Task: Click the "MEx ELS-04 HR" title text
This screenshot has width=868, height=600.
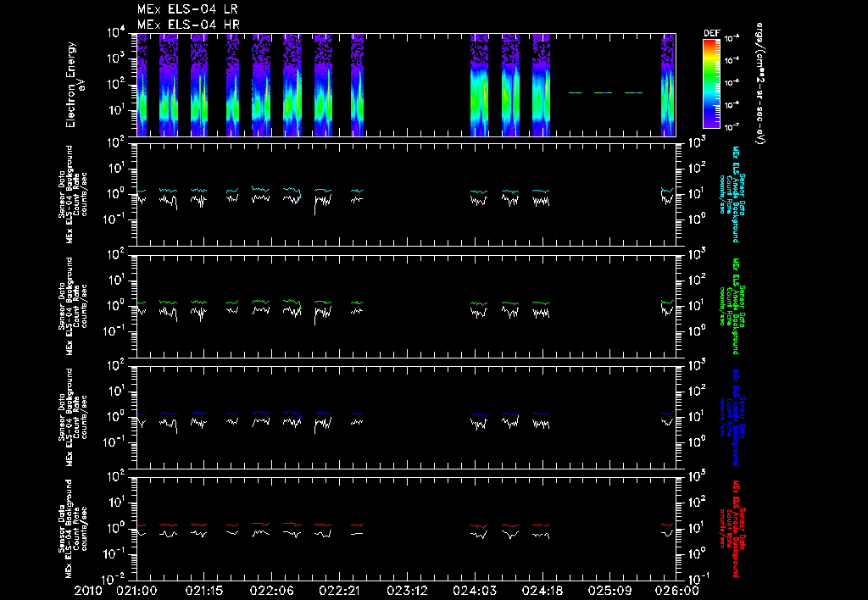Action: (188, 25)
